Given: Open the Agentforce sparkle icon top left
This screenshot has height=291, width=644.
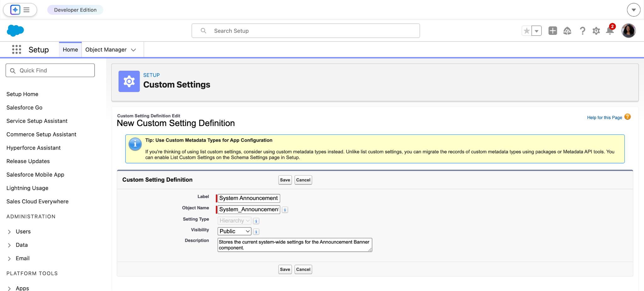Looking at the screenshot, I should [14, 10].
